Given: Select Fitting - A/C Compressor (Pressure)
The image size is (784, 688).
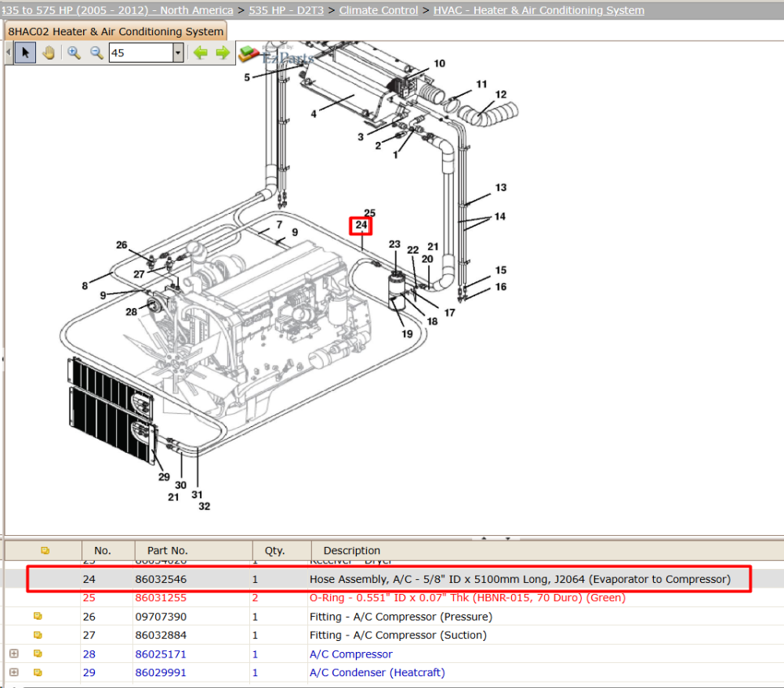Looking at the screenshot, I should (x=401, y=617).
